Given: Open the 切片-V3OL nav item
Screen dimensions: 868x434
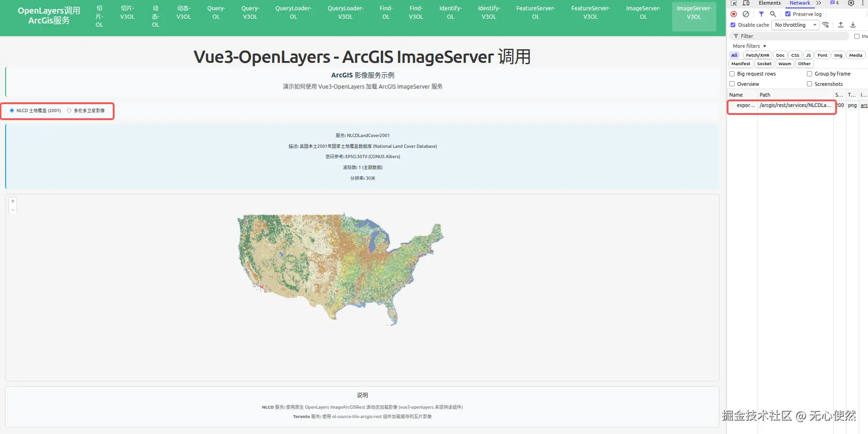Looking at the screenshot, I should [x=127, y=13].
